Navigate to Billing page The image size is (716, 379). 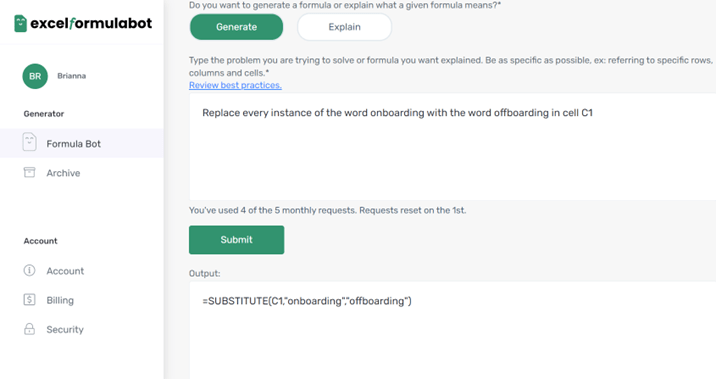(60, 300)
